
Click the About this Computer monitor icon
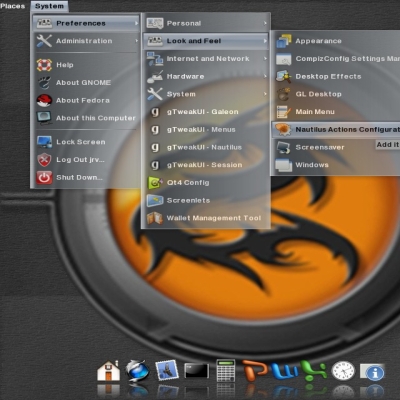[x=44, y=118]
